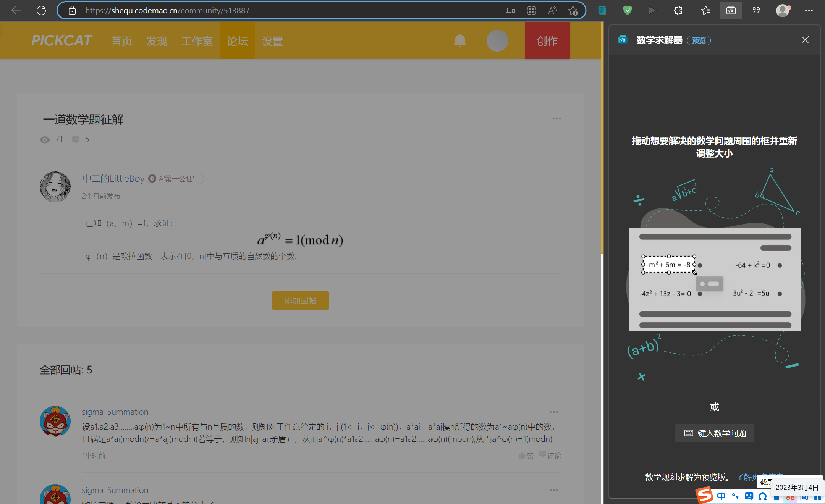Open the first sigma_Summation username link

click(115, 412)
